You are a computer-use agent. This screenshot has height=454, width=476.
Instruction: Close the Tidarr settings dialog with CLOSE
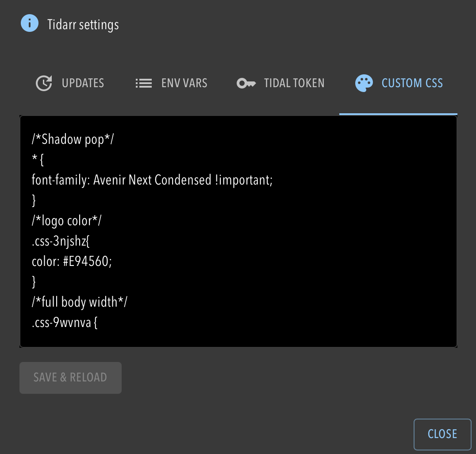click(442, 434)
